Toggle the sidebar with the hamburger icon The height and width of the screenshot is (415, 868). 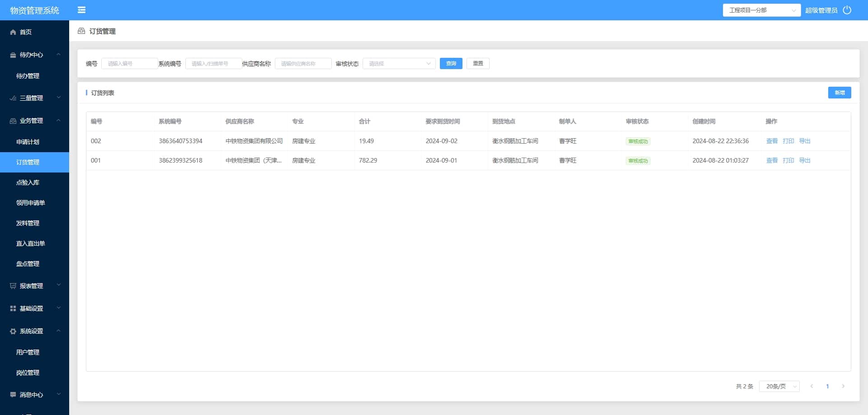[x=82, y=10]
